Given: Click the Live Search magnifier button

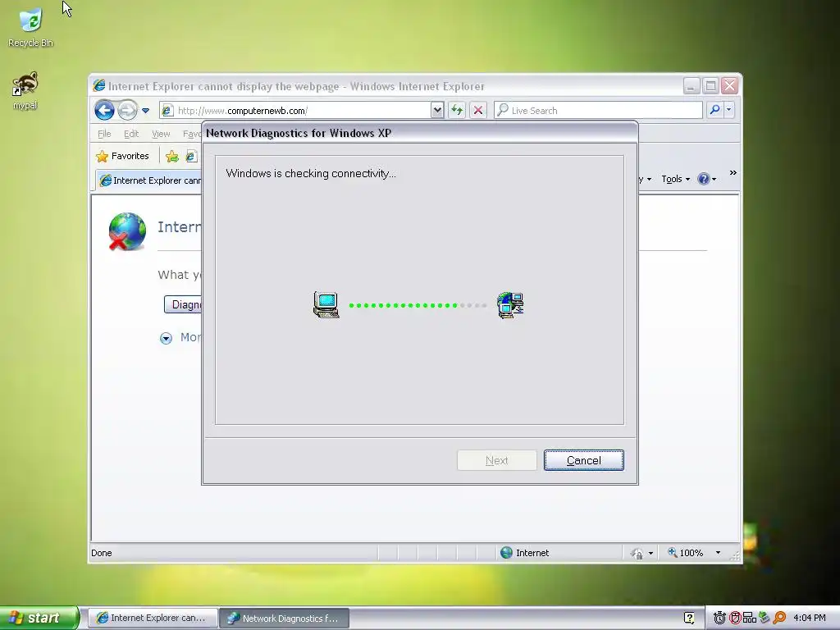Looking at the screenshot, I should (714, 111).
